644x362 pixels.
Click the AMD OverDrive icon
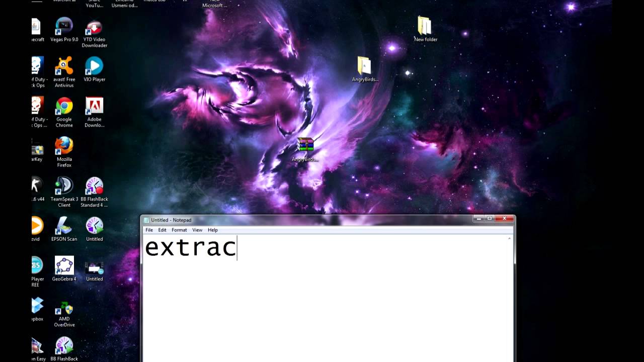(64, 314)
